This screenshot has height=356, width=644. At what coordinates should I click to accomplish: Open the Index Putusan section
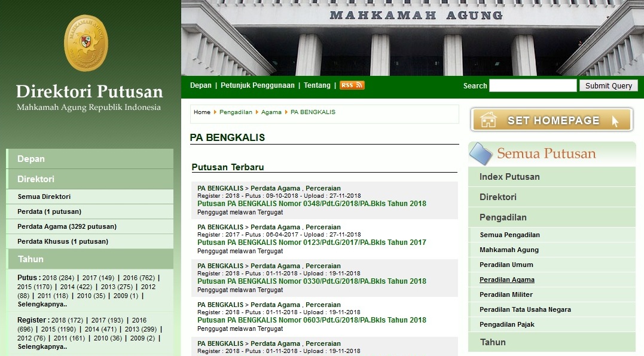pos(509,176)
